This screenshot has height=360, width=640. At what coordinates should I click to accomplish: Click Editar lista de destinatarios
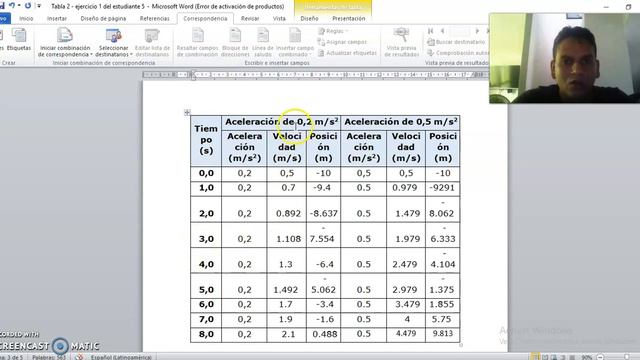click(x=152, y=42)
